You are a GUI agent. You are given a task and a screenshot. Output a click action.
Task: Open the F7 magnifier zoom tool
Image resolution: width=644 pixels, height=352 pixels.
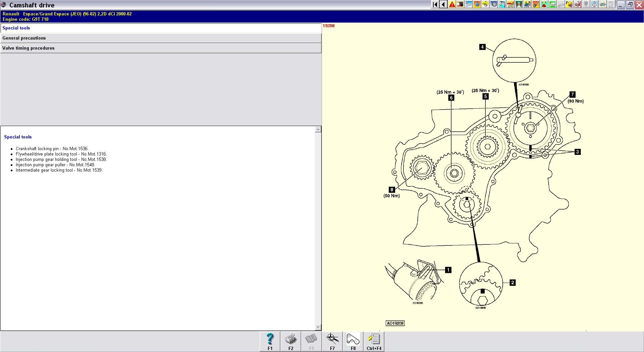(332, 341)
